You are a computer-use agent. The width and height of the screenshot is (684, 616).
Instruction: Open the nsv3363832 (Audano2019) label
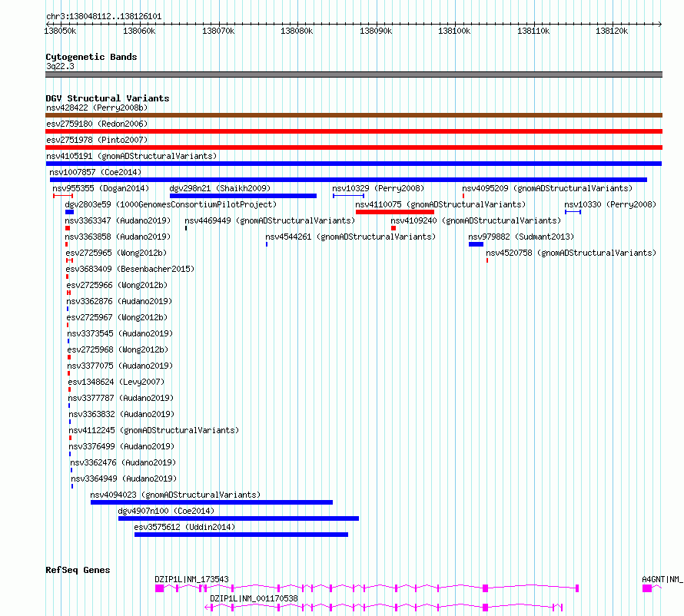pos(121,414)
